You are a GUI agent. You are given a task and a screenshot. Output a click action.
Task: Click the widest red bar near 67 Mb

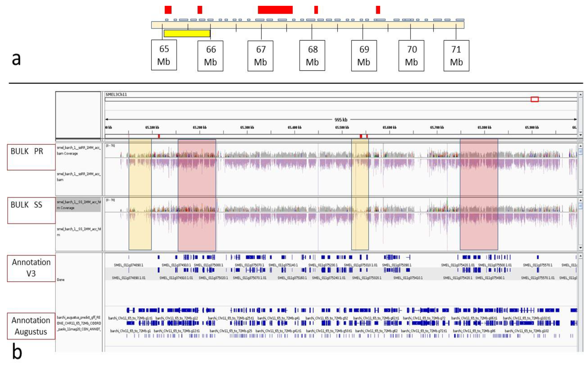[275, 10]
